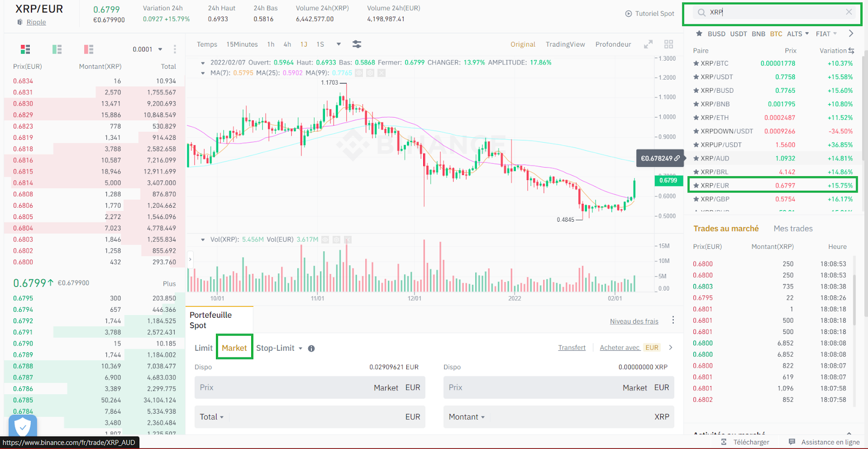868x449 pixels.
Task: Toggle favorite star for XRP/BNB
Action: click(x=696, y=104)
